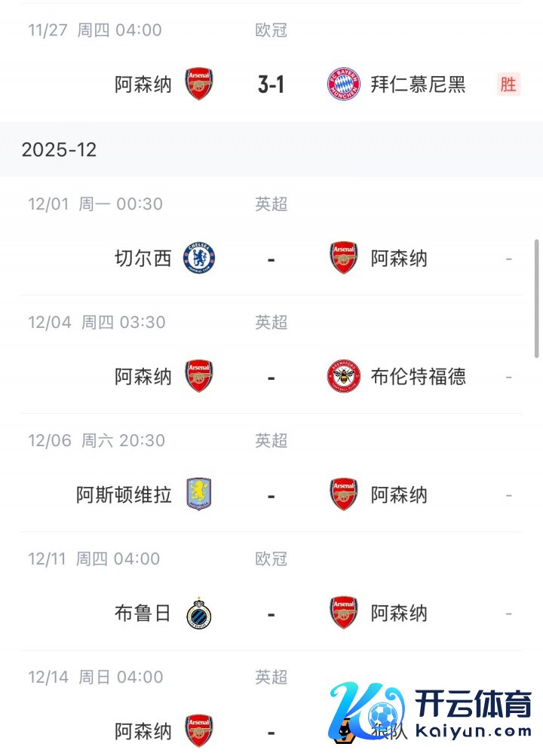Click Arsenal's crest in the Bayern match
Viewport: 543px width, 756px height.
pyautogui.click(x=199, y=84)
